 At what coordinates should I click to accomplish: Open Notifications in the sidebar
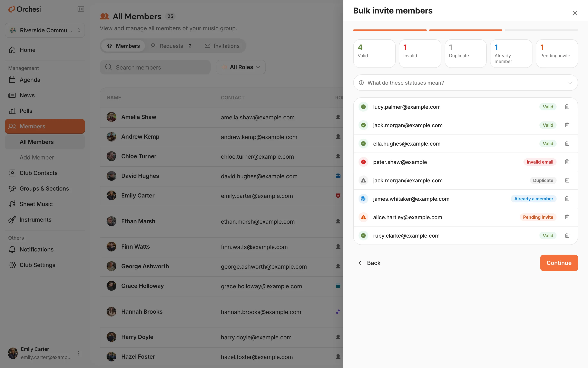[x=45, y=249]
